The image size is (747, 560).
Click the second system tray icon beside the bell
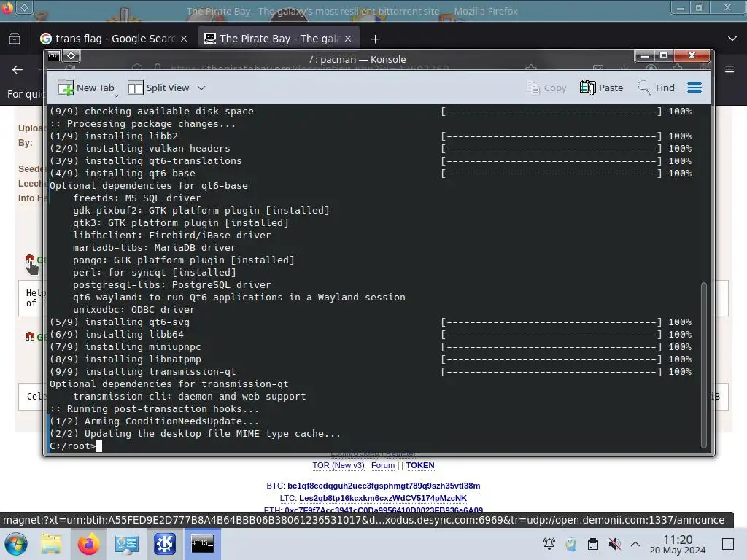pyautogui.click(x=570, y=544)
